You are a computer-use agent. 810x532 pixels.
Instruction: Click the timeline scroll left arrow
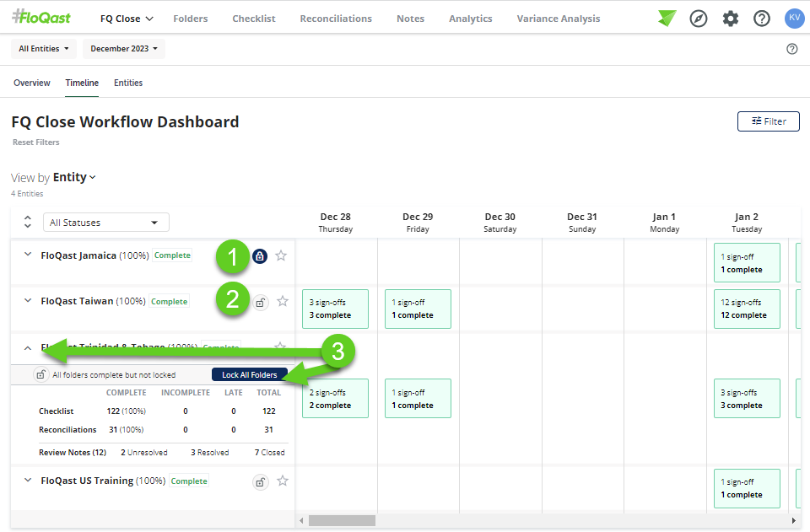pos(302,521)
